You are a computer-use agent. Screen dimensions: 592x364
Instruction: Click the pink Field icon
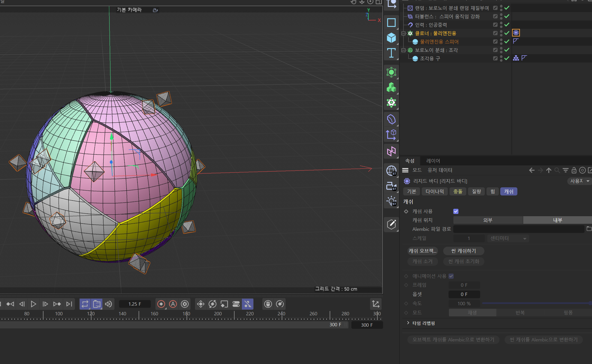click(x=391, y=151)
